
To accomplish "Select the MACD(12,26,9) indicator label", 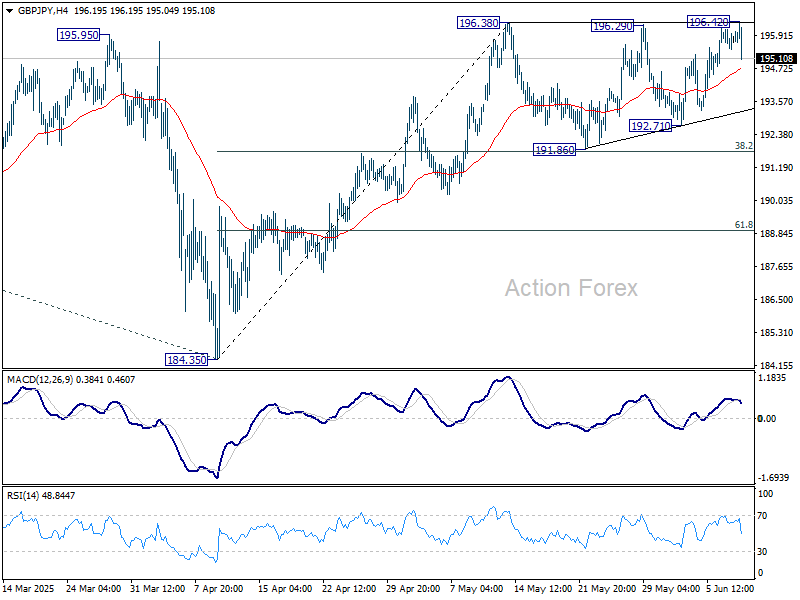I will (70, 380).
